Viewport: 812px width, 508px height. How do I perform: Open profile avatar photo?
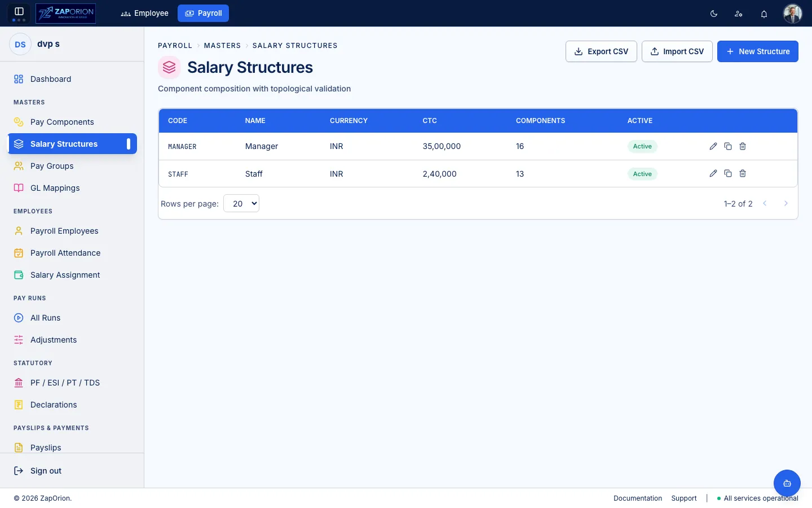coord(792,14)
